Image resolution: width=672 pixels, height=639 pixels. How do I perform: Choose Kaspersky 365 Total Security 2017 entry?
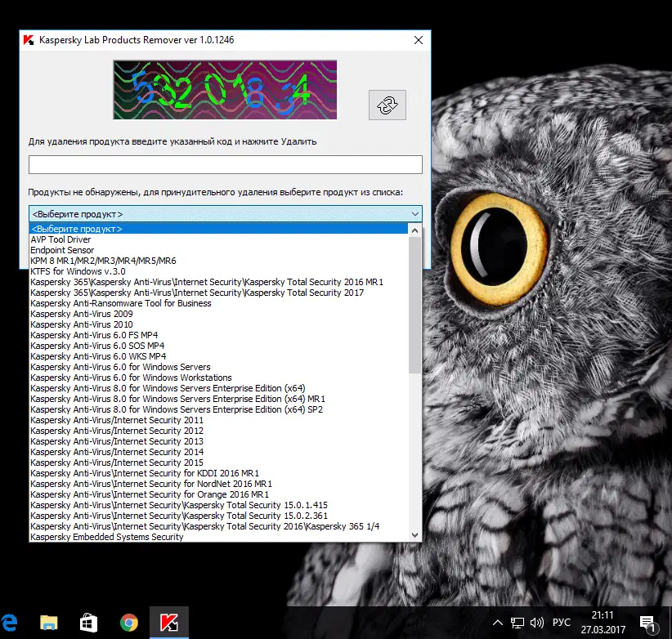pos(218,293)
